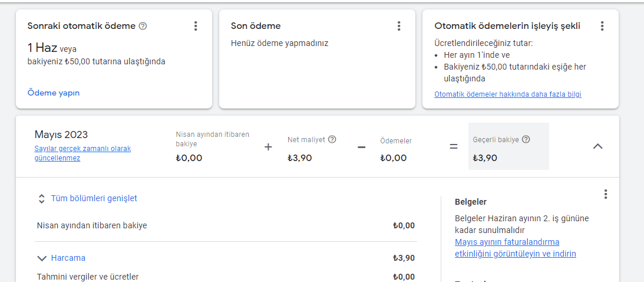Open Mayıs ayının faturalandırma etkinliğini link

516,248
